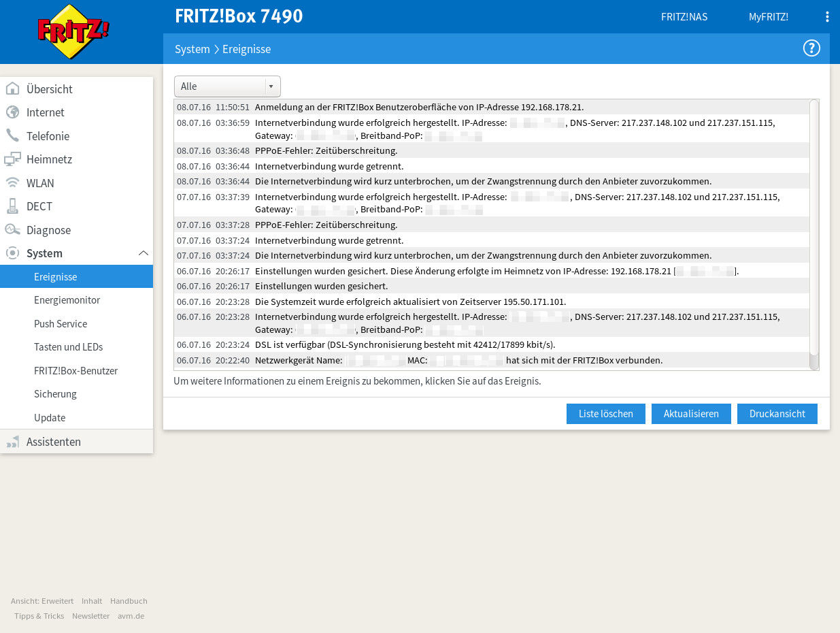The height and width of the screenshot is (633, 840).
Task: Toggle the Ansicht: Erweitert view link
Action: pyautogui.click(x=42, y=601)
